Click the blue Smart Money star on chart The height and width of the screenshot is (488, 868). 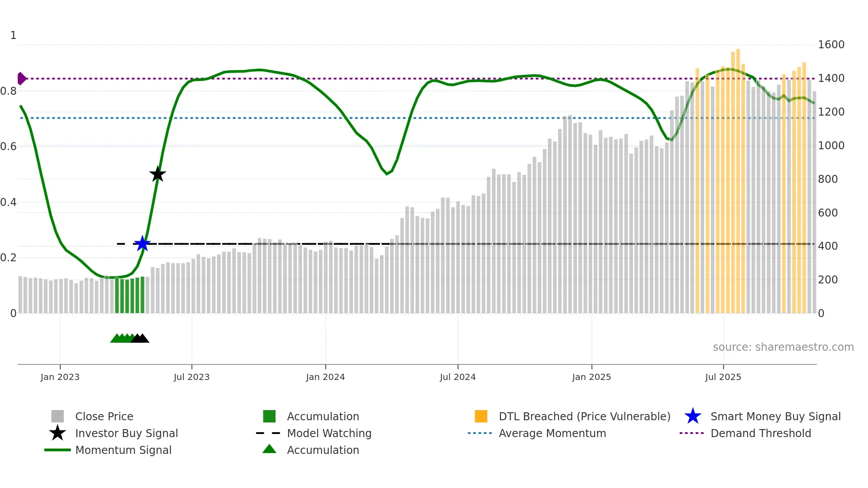[142, 244]
